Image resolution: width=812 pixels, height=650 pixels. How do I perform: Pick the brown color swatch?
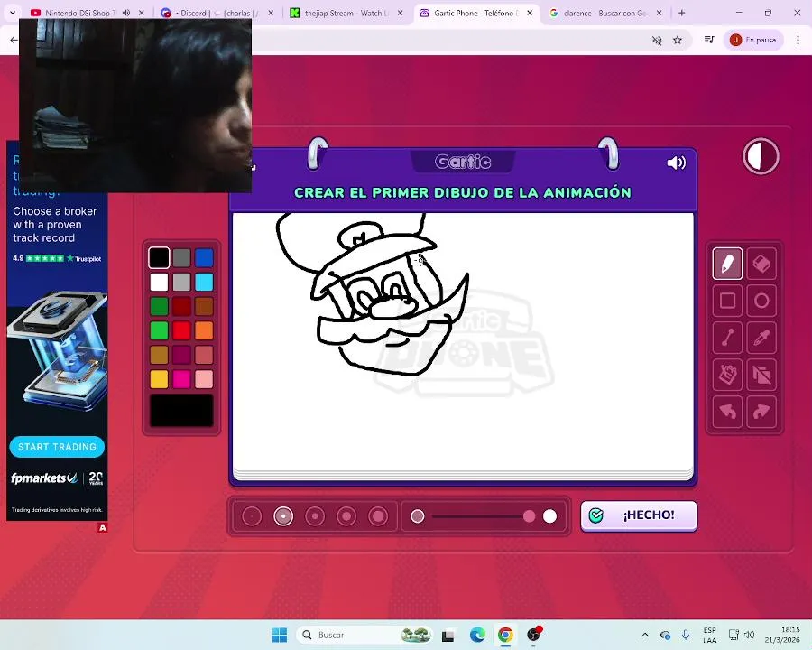click(204, 306)
